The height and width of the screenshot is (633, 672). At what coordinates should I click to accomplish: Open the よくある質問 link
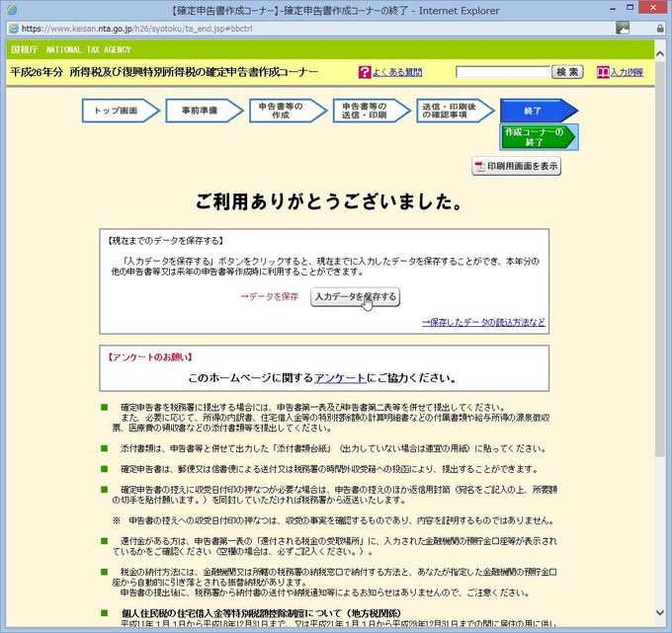tap(397, 72)
